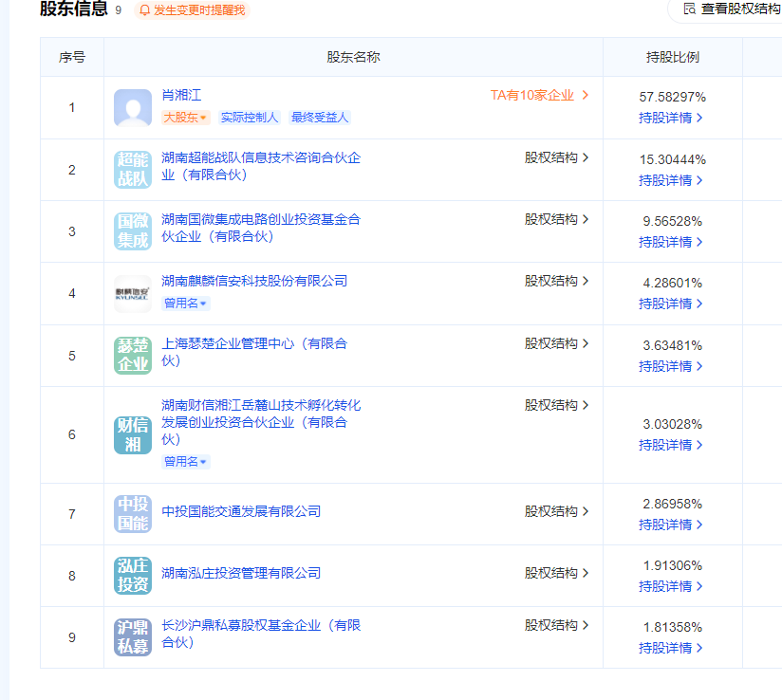Click 超能战队 company logo icon
This screenshot has height=700, width=782.
[x=133, y=170]
